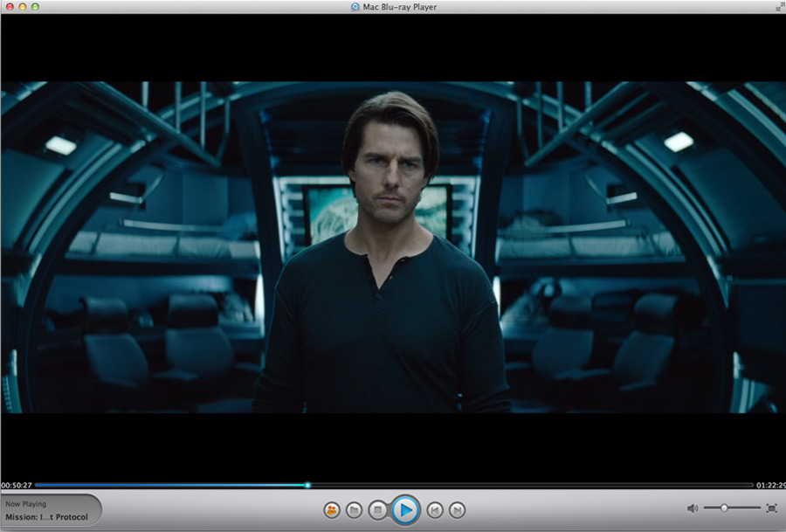Stop the movie playback

click(377, 509)
